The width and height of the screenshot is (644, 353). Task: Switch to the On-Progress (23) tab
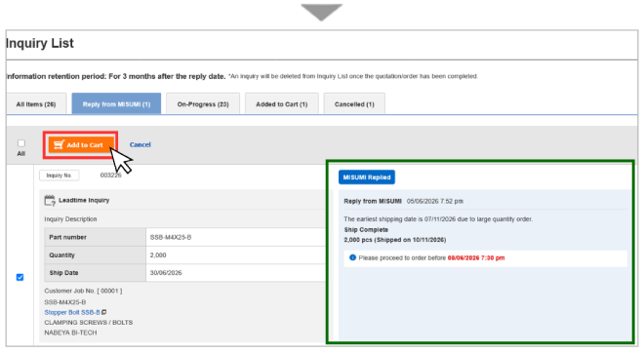coord(203,104)
